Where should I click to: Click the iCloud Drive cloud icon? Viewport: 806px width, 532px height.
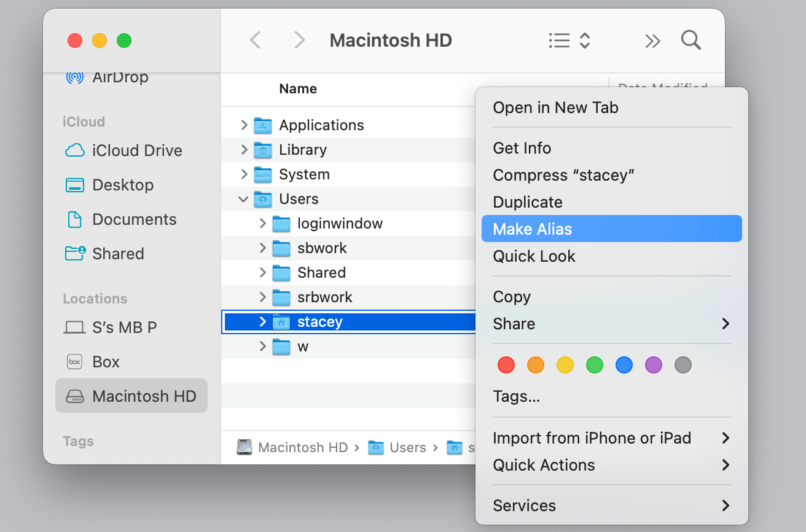tap(74, 151)
